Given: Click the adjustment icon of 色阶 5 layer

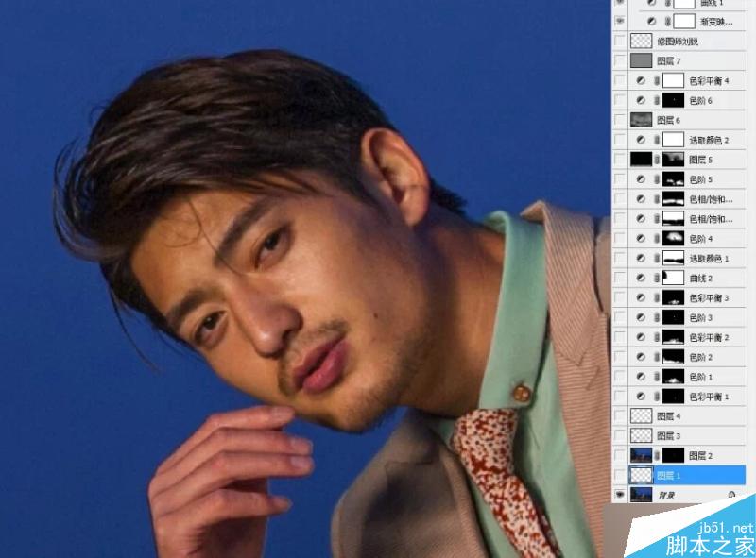Looking at the screenshot, I should click(x=641, y=179).
